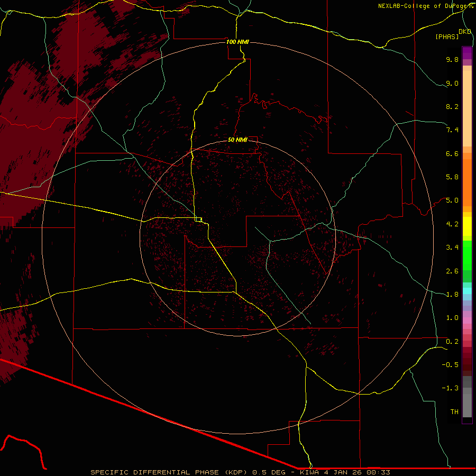Click the DKD text above the legend
476x476 pixels.
465,32
